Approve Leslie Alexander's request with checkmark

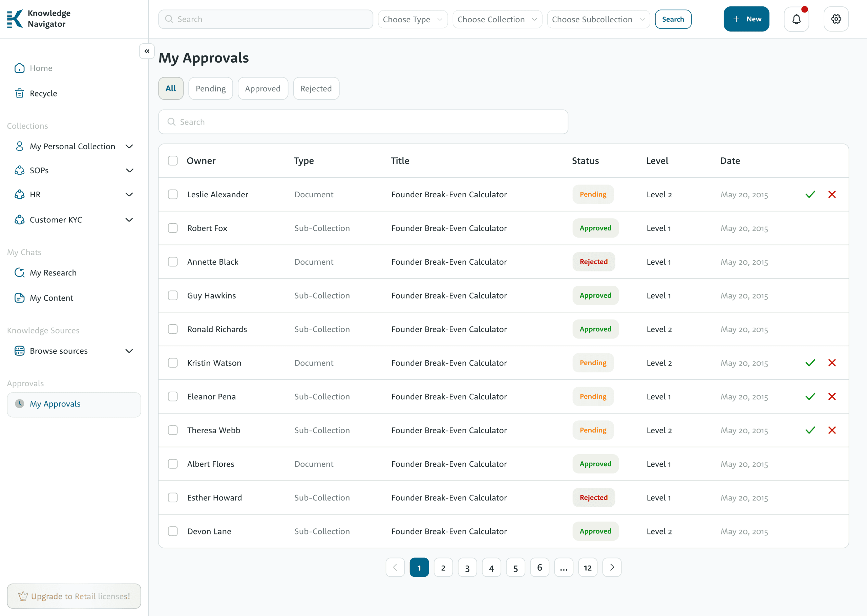(x=810, y=195)
